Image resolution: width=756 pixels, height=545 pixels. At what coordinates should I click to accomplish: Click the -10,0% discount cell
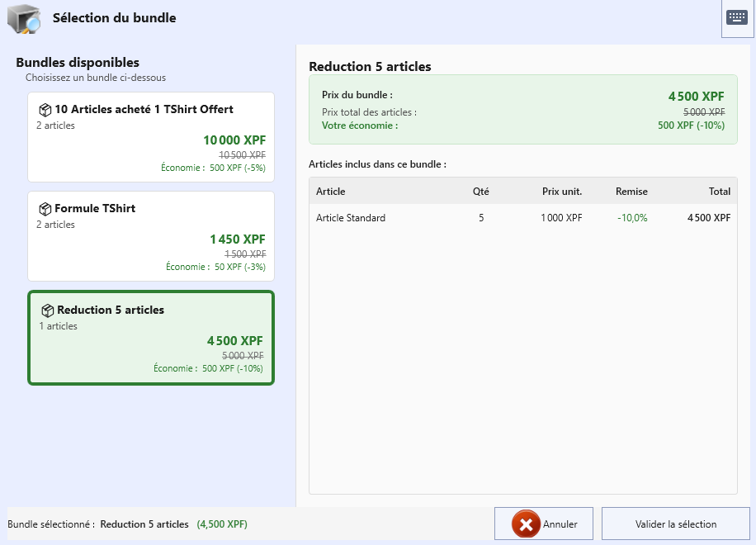(631, 218)
